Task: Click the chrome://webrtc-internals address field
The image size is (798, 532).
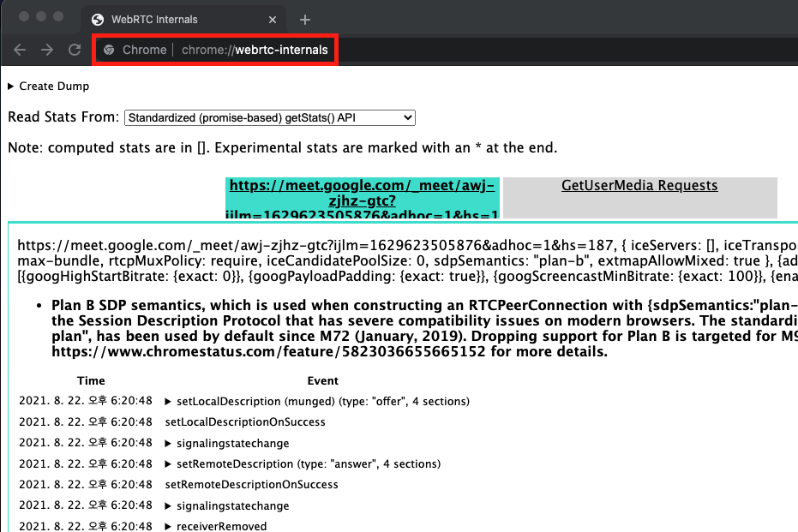Action: 255,50
